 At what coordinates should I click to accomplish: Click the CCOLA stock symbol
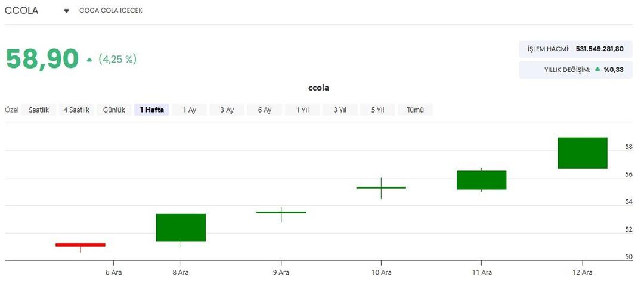21,10
